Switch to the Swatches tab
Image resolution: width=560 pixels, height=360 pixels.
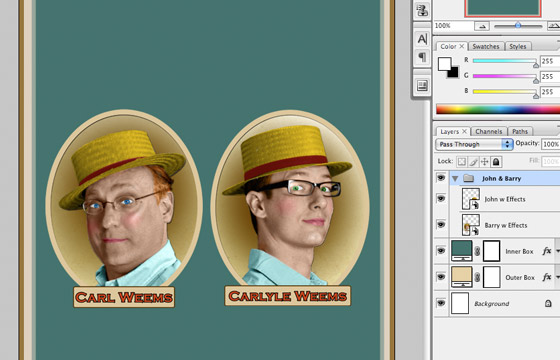pyautogui.click(x=486, y=46)
